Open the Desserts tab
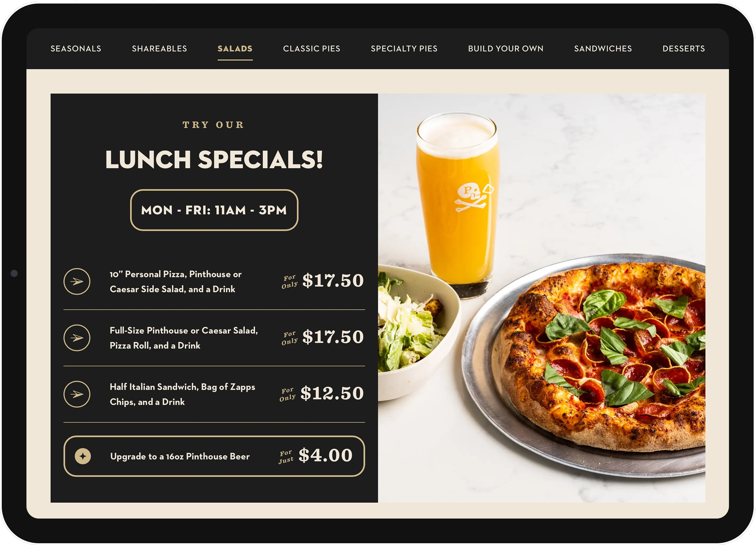This screenshot has width=756, height=545. pos(684,49)
